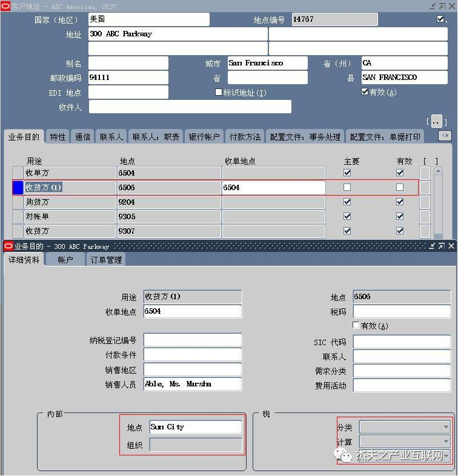
Task: Enable the 标识地址(I) checkbox
Action: (x=218, y=92)
